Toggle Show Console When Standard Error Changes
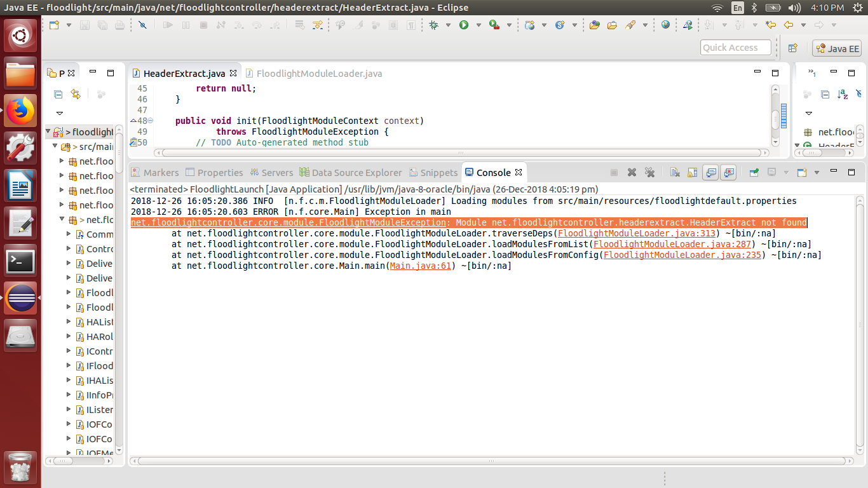Screen dimensions: 868x488 pos(728,172)
